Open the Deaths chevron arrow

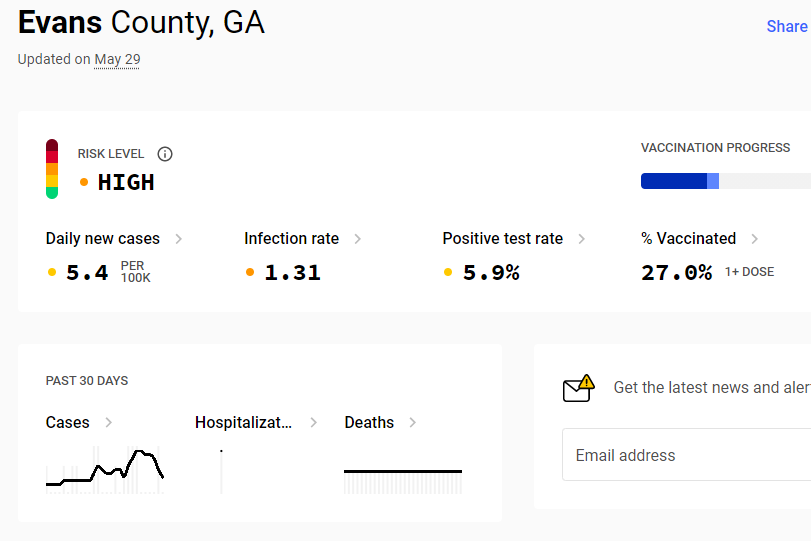click(x=413, y=423)
